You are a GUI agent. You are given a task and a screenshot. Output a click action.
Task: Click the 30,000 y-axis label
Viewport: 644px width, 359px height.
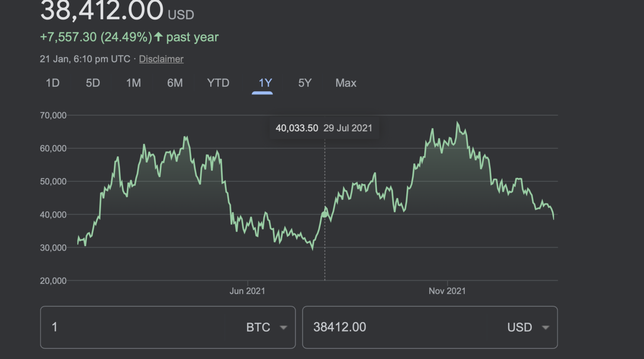(x=53, y=248)
